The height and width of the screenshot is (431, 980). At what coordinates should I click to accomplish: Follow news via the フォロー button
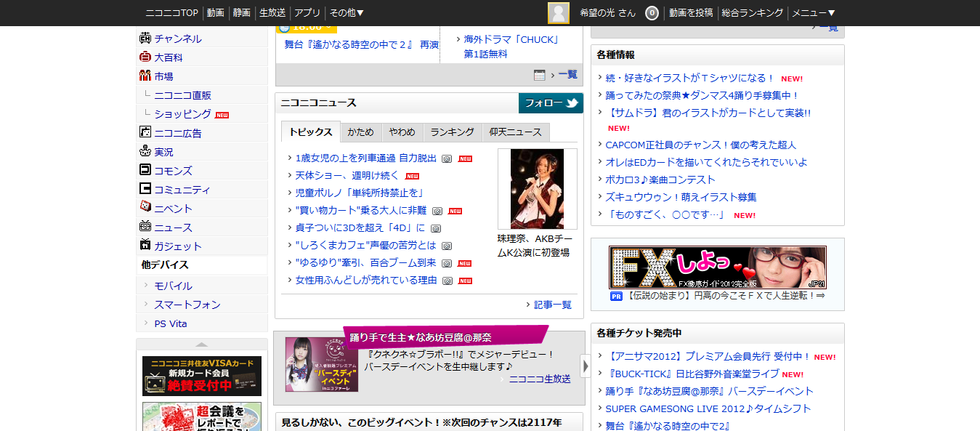(551, 103)
